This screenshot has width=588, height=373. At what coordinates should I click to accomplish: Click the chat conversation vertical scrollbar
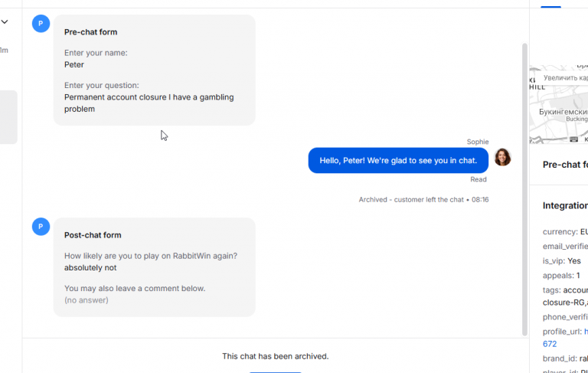(x=524, y=189)
